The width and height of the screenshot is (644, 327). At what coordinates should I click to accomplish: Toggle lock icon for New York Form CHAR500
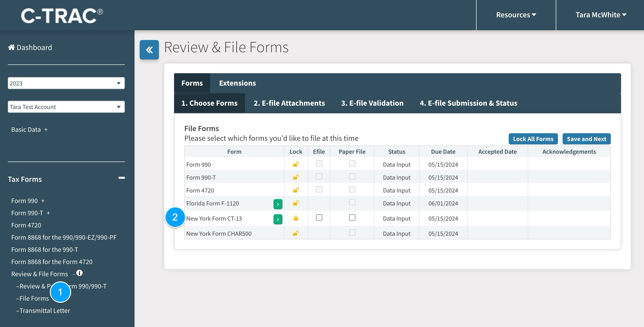click(x=296, y=234)
